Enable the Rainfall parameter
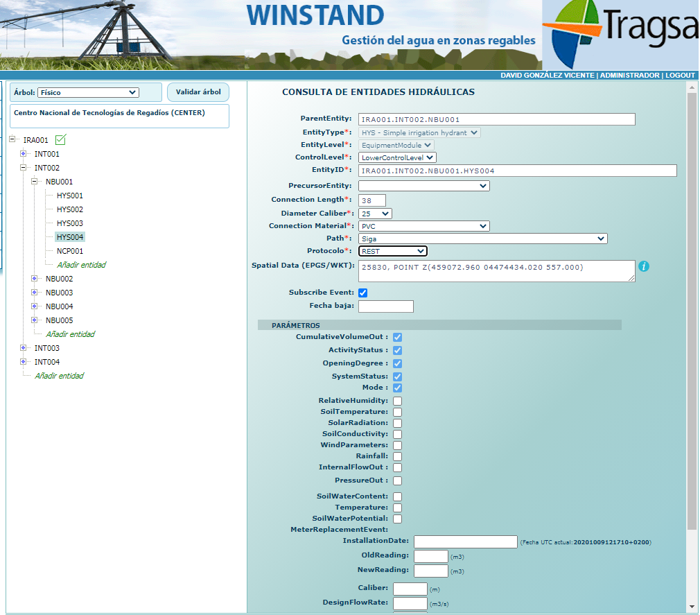Image resolution: width=700 pixels, height=615 pixels. coord(397,456)
